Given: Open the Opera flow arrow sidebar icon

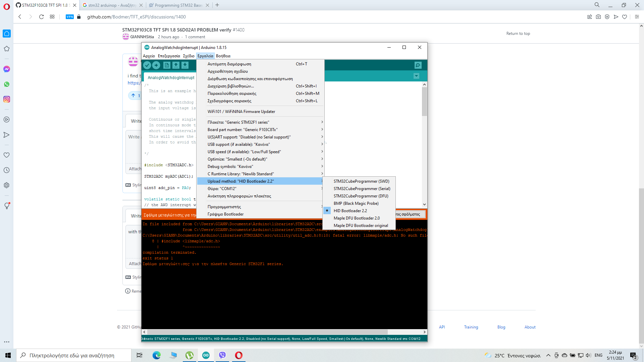Looking at the screenshot, I should [x=6, y=135].
